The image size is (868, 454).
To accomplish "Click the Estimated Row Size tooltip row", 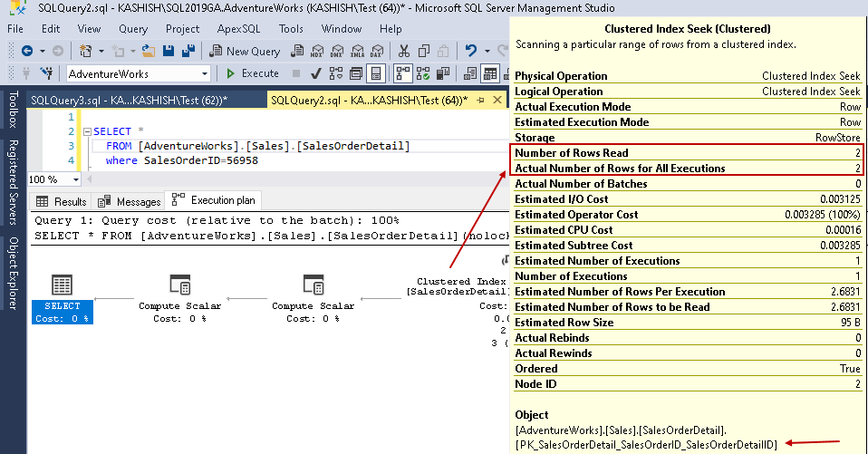I will (x=688, y=323).
